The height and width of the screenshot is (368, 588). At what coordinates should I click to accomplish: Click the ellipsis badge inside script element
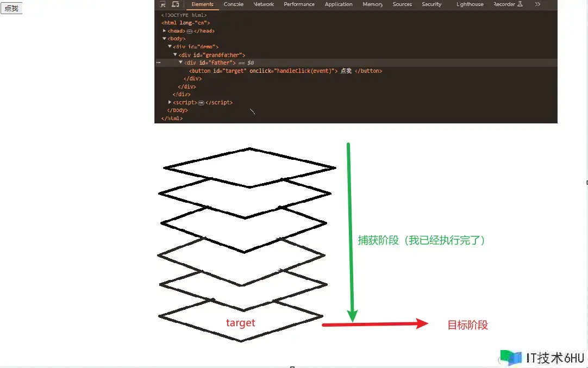(x=201, y=102)
